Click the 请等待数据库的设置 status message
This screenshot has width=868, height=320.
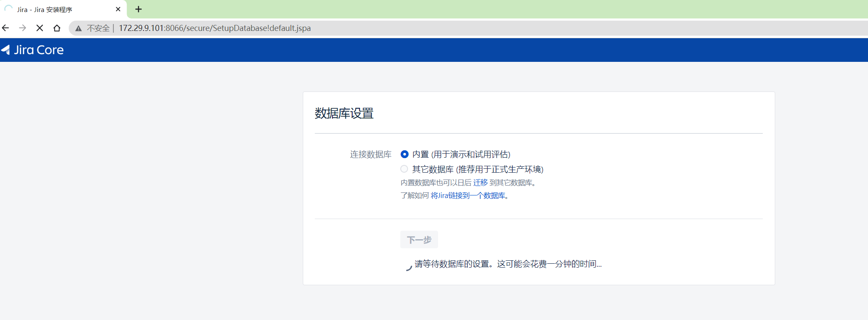508,264
